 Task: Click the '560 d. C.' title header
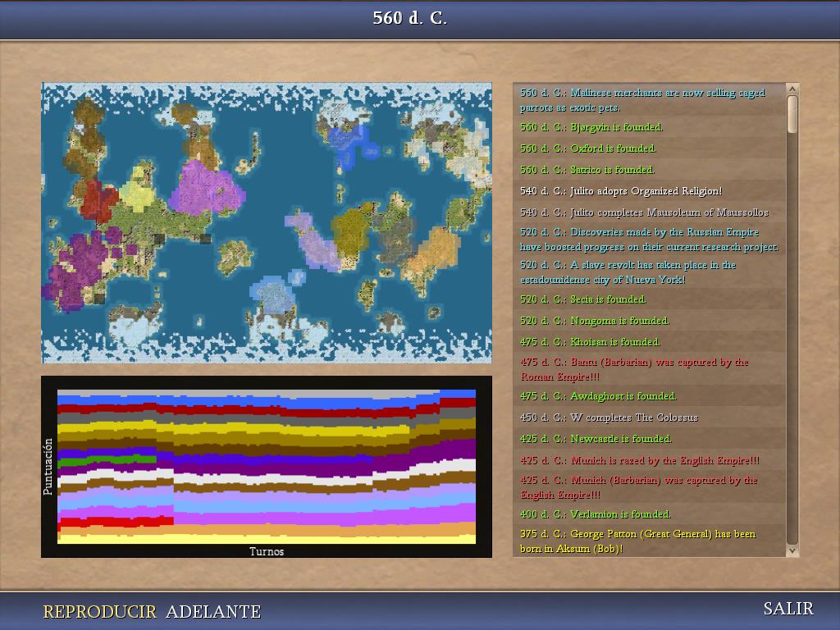(x=410, y=18)
